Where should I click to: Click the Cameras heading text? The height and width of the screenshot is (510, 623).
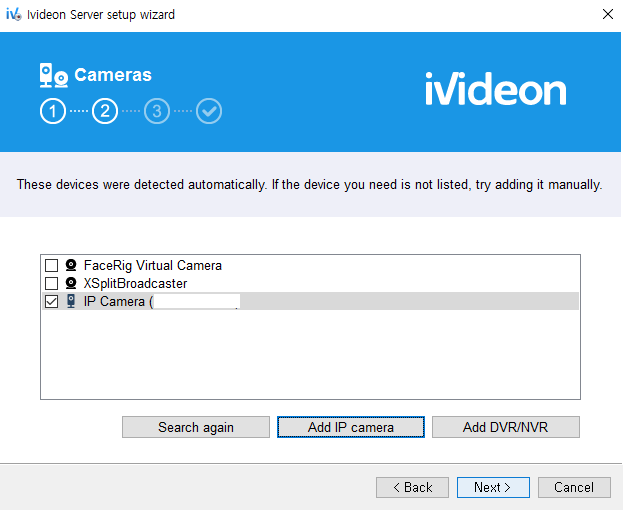pyautogui.click(x=113, y=75)
